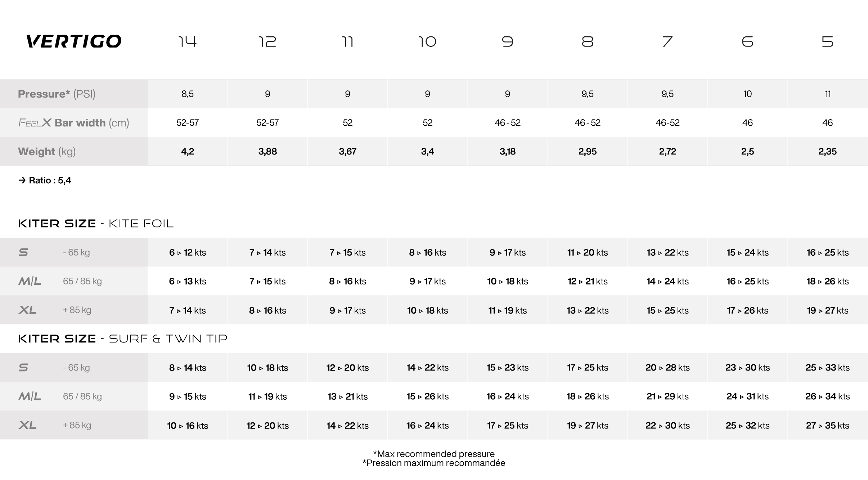Image resolution: width=868 pixels, height=480 pixels.
Task: Click the S size icon under Surf & Twin Tip
Action: click(x=23, y=368)
